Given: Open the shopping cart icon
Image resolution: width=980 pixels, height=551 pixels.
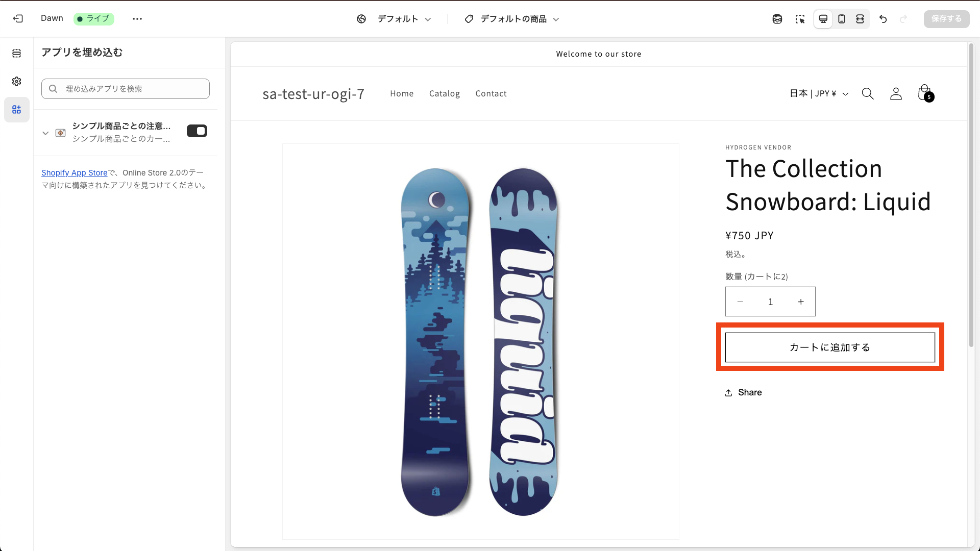Looking at the screenshot, I should 924,93.
